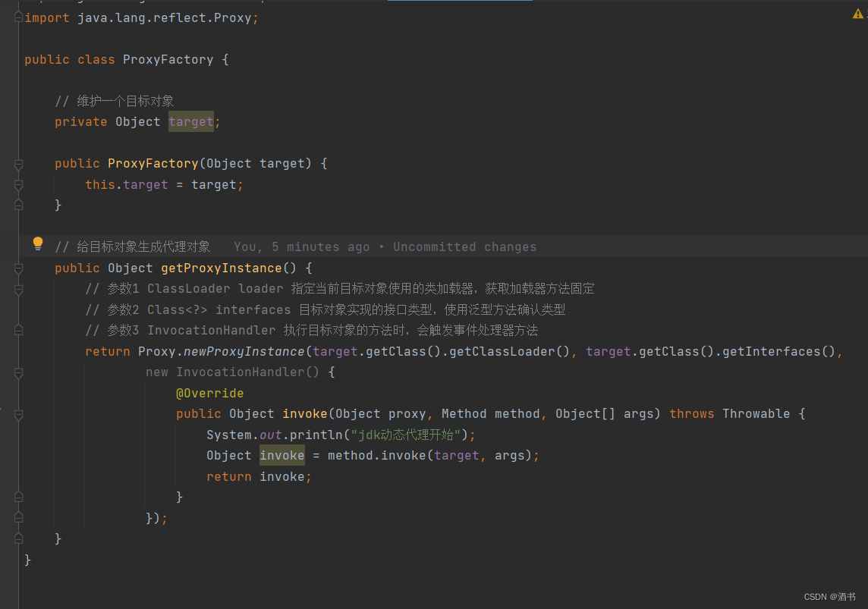Click the fold icon beside the new InvocationHandler() line
The width and height of the screenshot is (868, 609).
click(x=17, y=372)
